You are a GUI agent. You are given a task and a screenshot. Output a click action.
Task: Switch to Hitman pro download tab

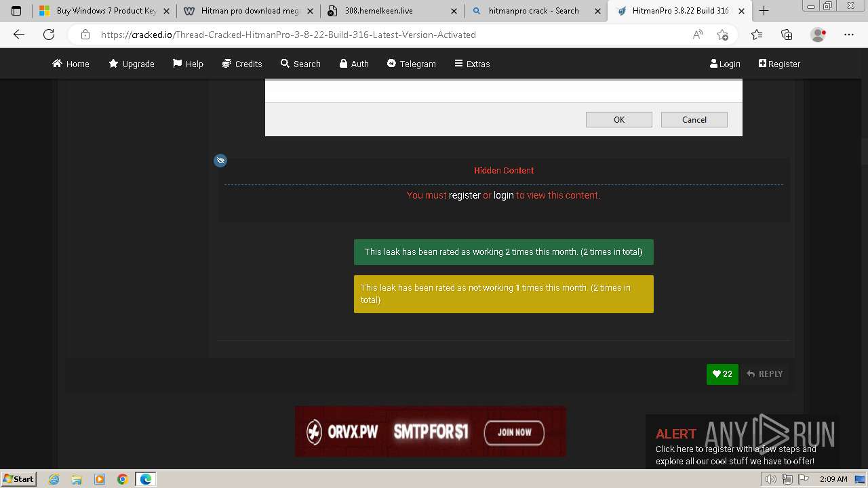(248, 11)
